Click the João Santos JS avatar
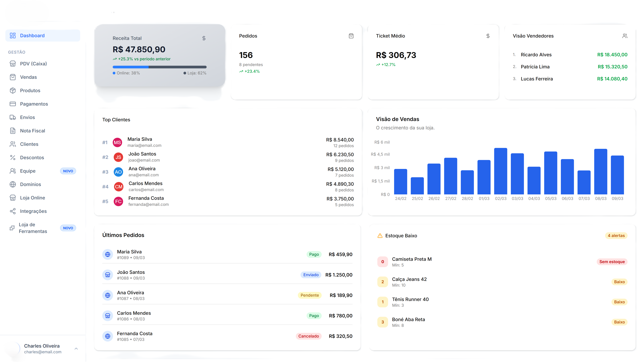 [118, 157]
